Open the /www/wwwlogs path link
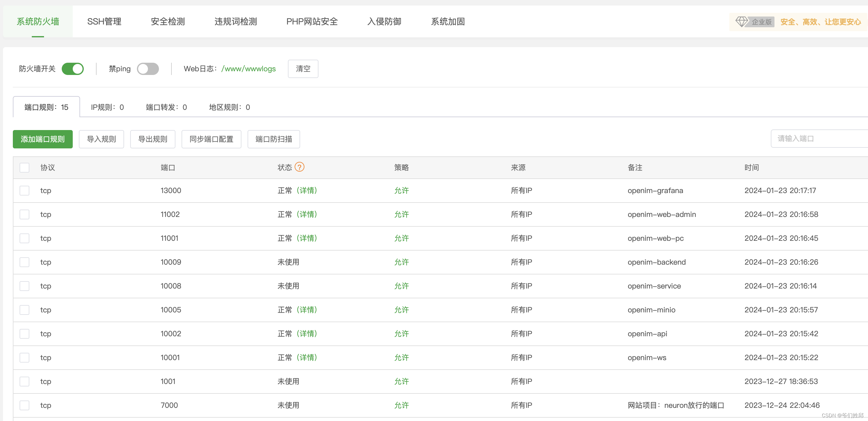Viewport: 868px width, 421px height. pos(248,69)
